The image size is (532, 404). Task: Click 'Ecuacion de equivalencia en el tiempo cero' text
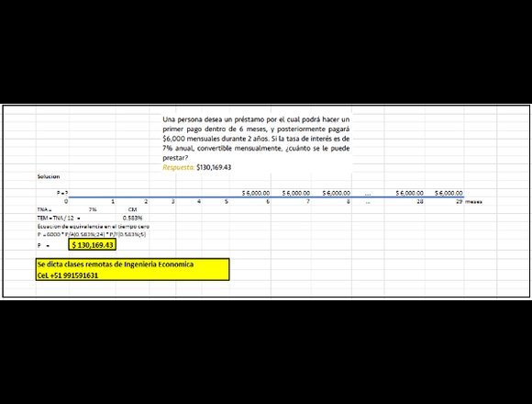coord(94,227)
